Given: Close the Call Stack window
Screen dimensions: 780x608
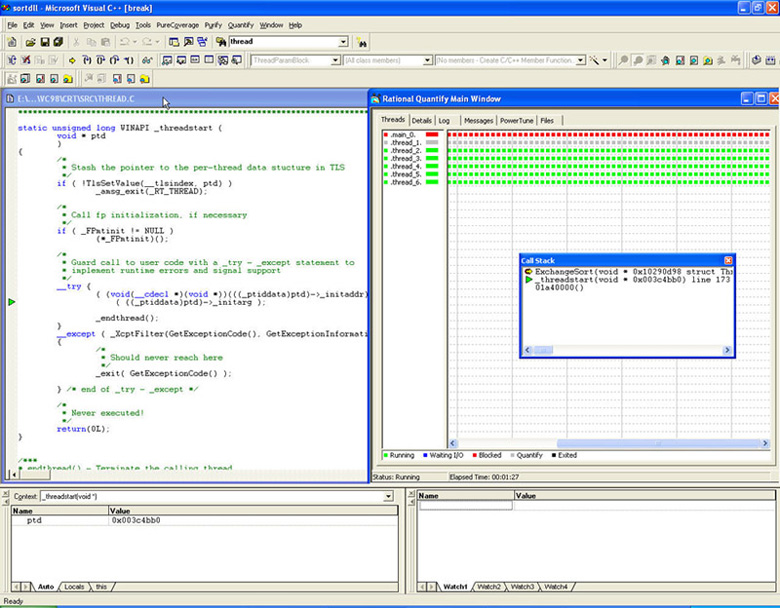Looking at the screenshot, I should pyautogui.click(x=728, y=260).
